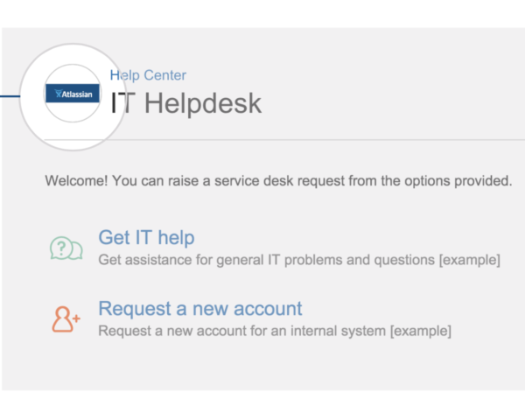Click the IT Helpdesk title heading

point(185,103)
